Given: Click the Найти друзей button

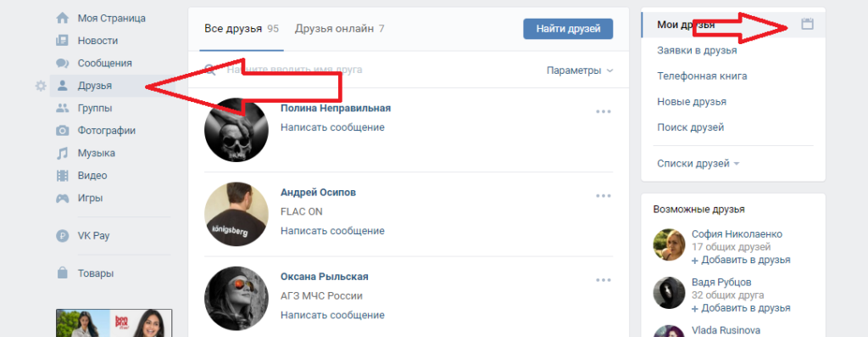Looking at the screenshot, I should pos(568,29).
